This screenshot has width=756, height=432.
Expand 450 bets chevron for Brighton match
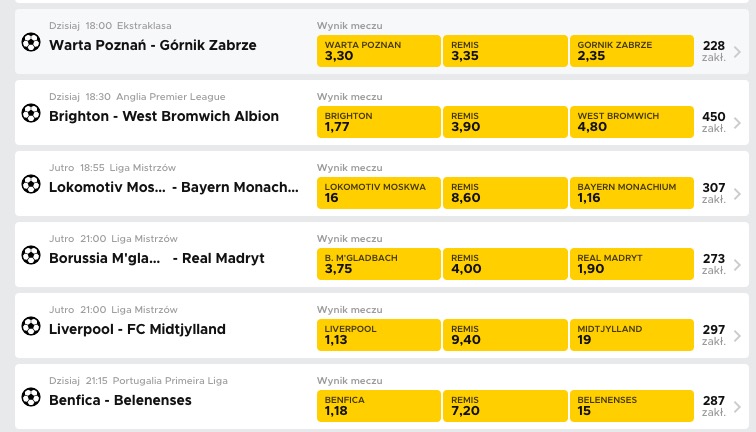(x=737, y=122)
